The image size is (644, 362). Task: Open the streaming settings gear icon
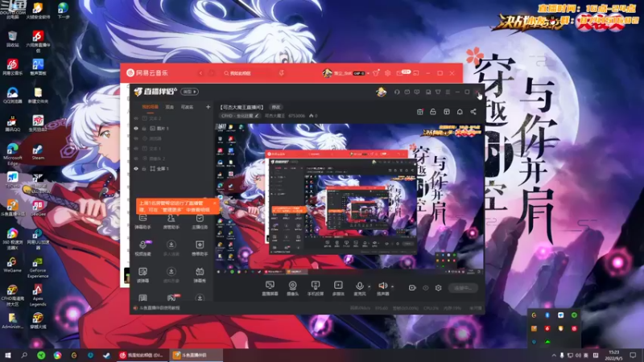coord(438,288)
